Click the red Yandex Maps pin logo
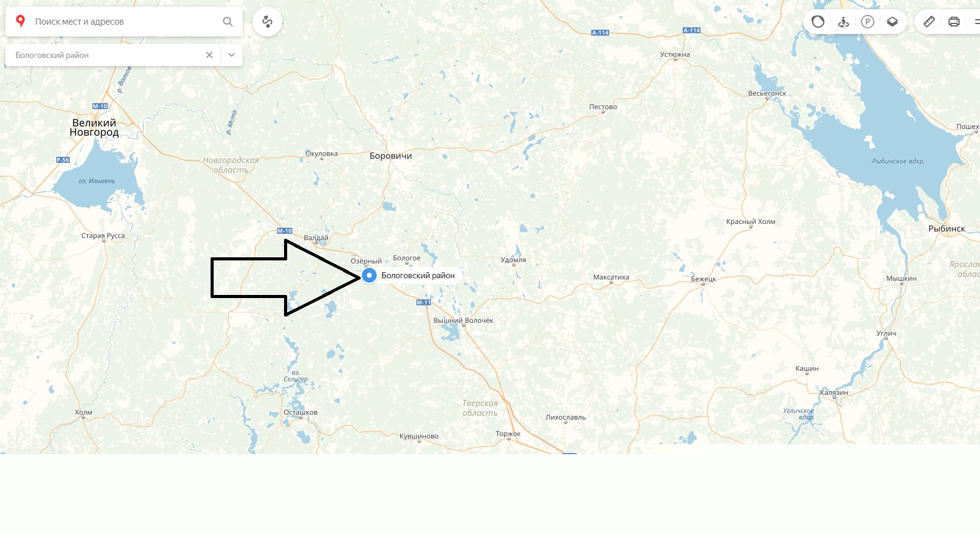 click(20, 21)
